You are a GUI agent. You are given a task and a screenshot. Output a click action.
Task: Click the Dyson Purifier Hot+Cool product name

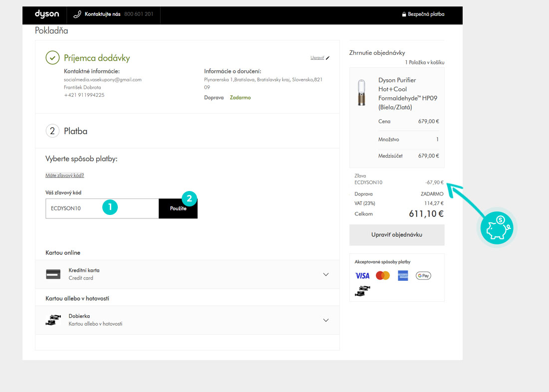point(408,94)
